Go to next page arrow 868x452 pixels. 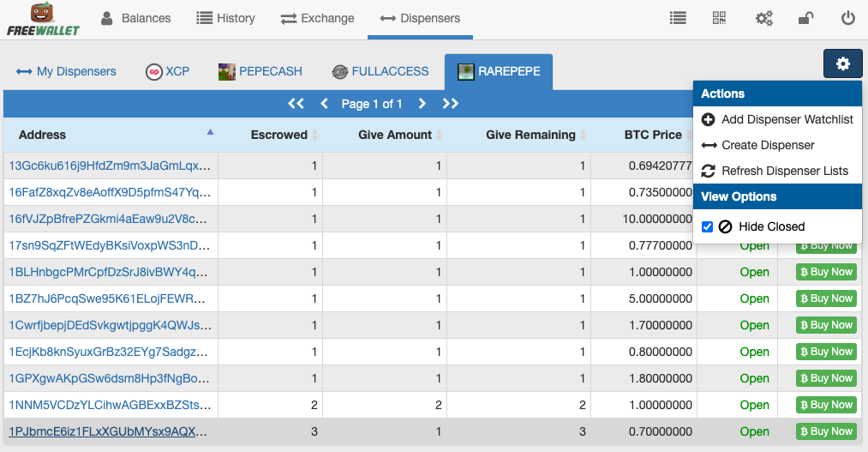click(422, 104)
